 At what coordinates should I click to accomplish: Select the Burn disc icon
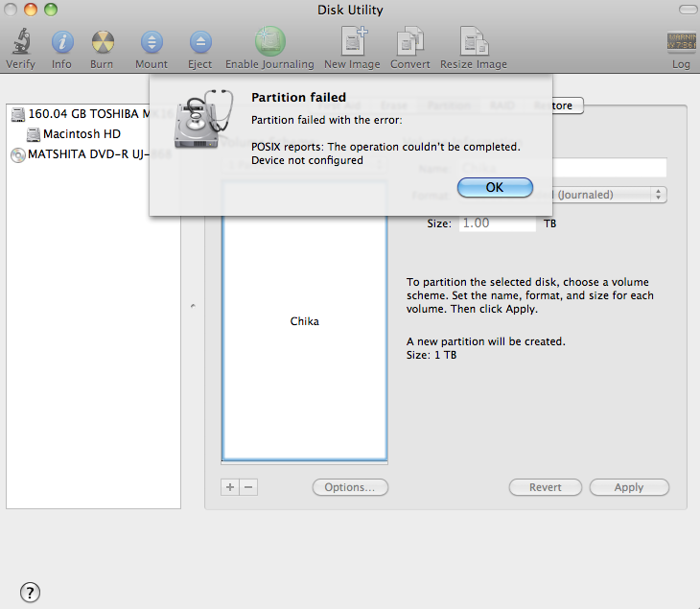pos(103,42)
